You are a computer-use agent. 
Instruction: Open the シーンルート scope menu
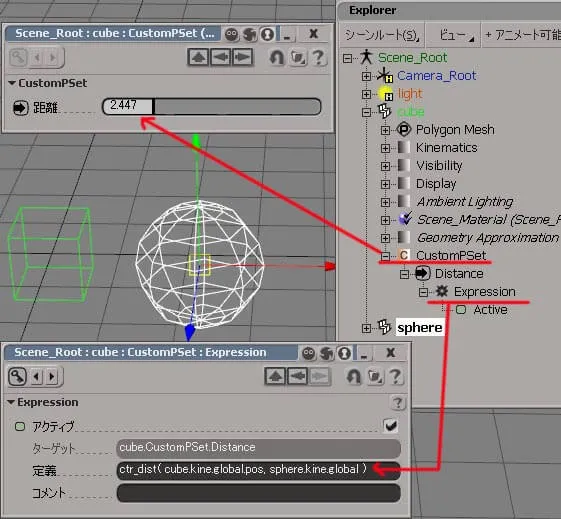pos(382,35)
